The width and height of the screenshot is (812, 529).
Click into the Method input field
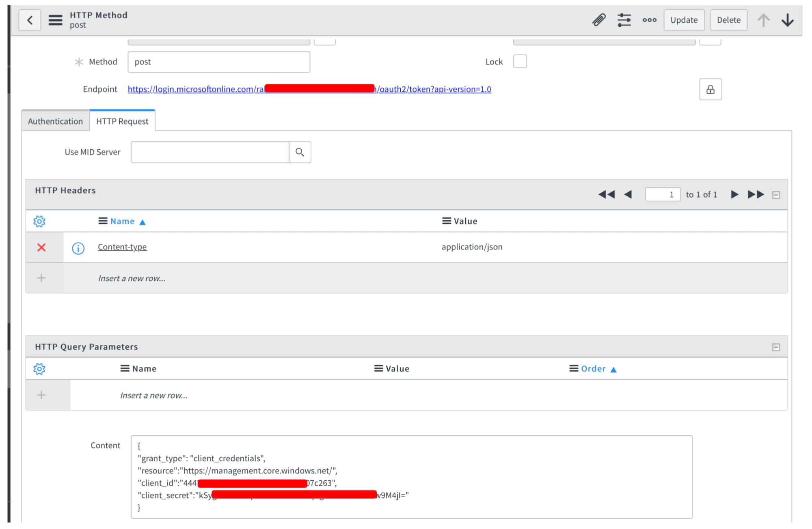pos(218,62)
